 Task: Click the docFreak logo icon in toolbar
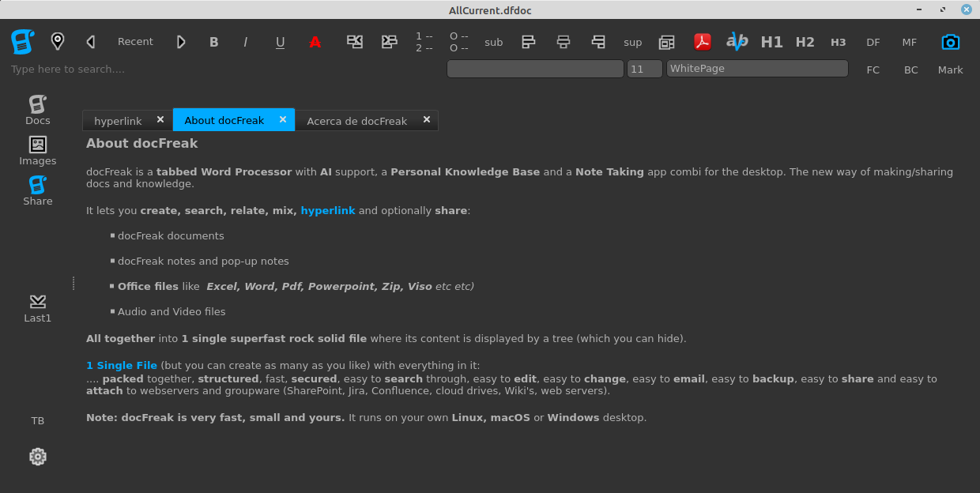click(x=23, y=41)
